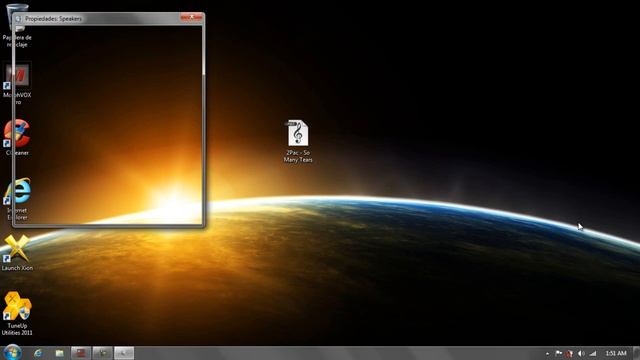Click the Propiedades: Speakers title bar text
This screenshot has height=360, width=640.
click(53, 19)
